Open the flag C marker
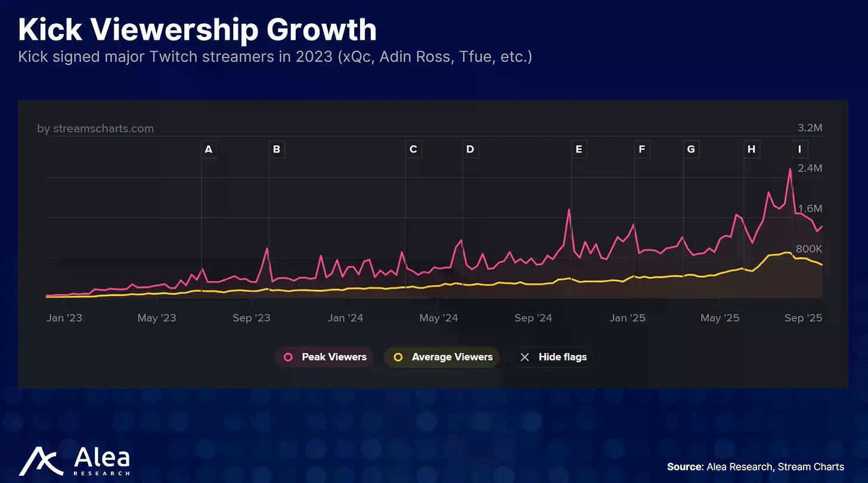This screenshot has height=483, width=868. point(413,149)
